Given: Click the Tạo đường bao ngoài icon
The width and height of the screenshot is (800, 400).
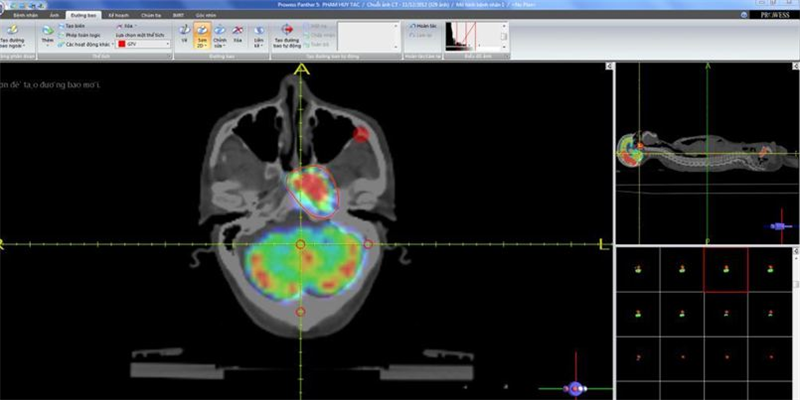Looking at the screenshot, I should tap(14, 35).
